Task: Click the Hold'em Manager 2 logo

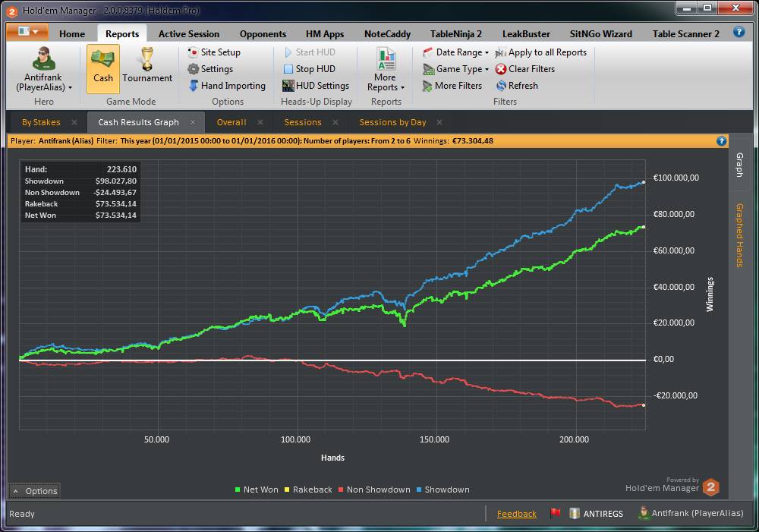Action: [711, 487]
